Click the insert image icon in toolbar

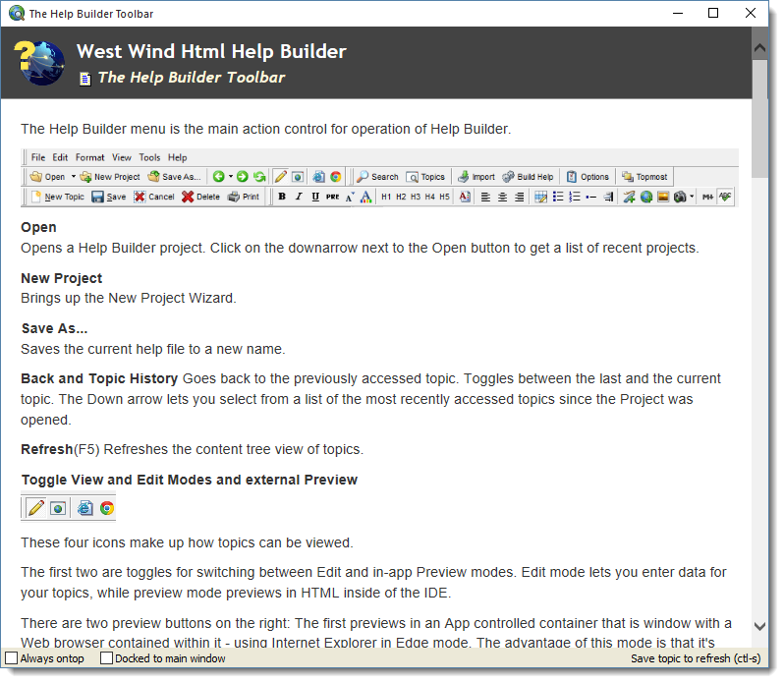click(663, 197)
